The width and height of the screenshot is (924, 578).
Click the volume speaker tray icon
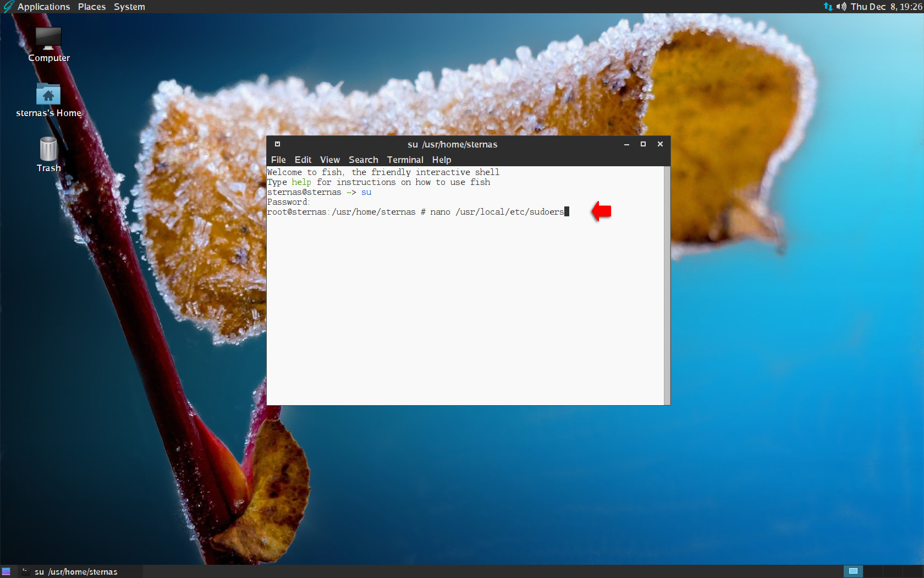(x=841, y=7)
